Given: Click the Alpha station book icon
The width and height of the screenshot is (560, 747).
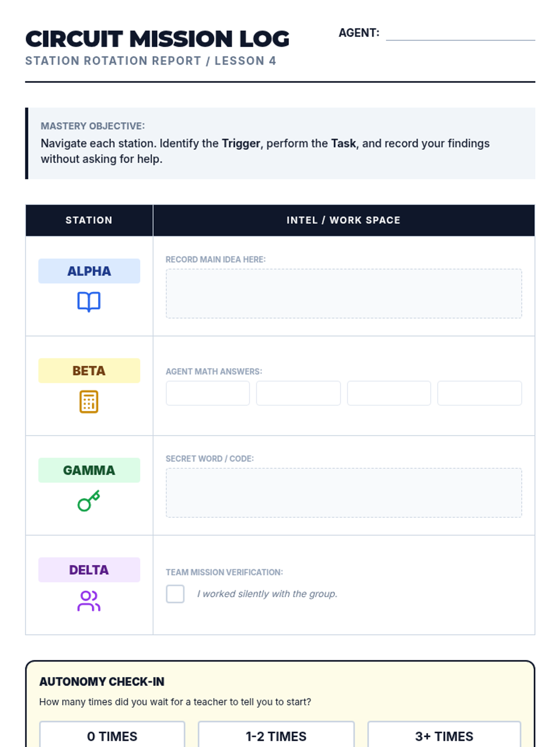Looking at the screenshot, I should click(89, 302).
